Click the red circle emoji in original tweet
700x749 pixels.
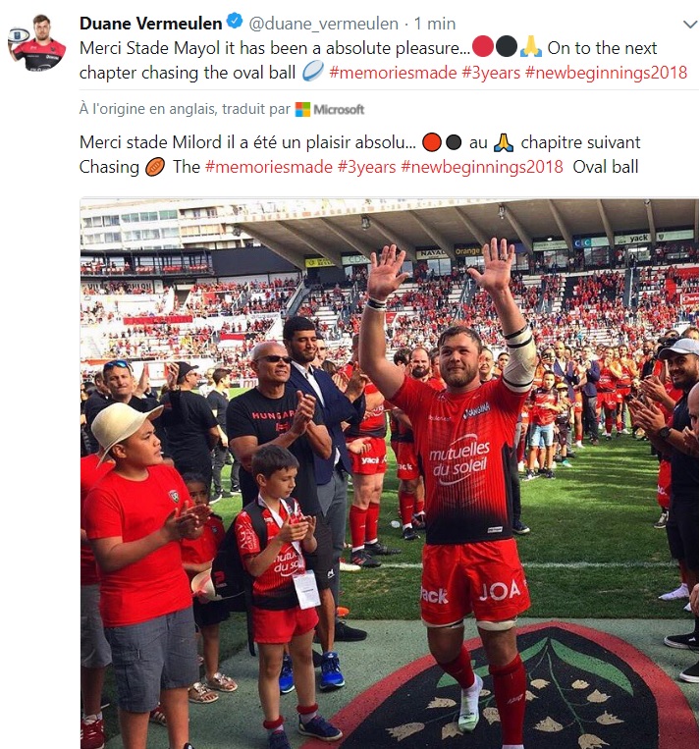tap(483, 47)
